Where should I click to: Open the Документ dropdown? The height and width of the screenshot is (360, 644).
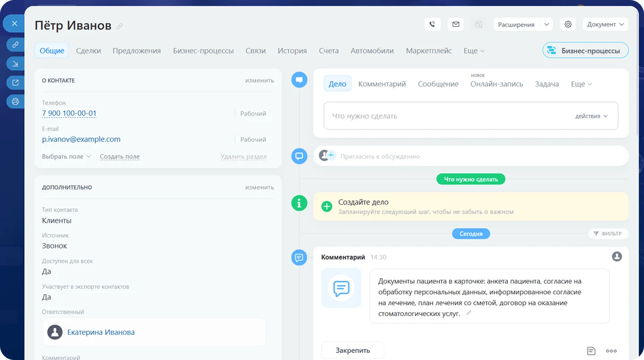pyautogui.click(x=605, y=25)
